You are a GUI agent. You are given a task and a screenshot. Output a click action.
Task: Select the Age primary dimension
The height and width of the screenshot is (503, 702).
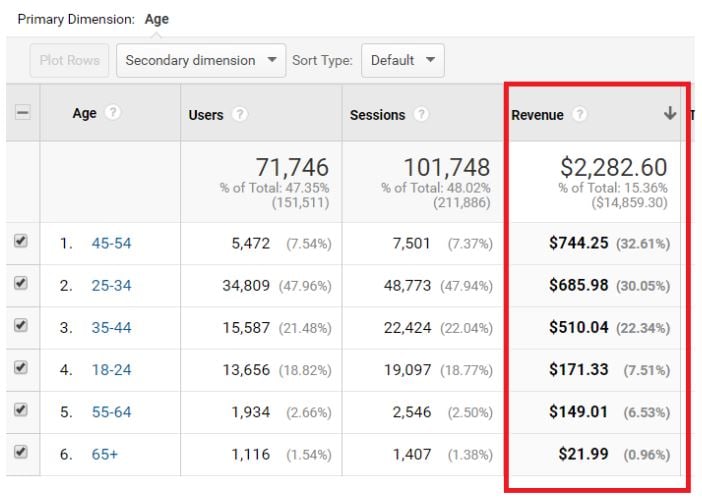pos(157,20)
